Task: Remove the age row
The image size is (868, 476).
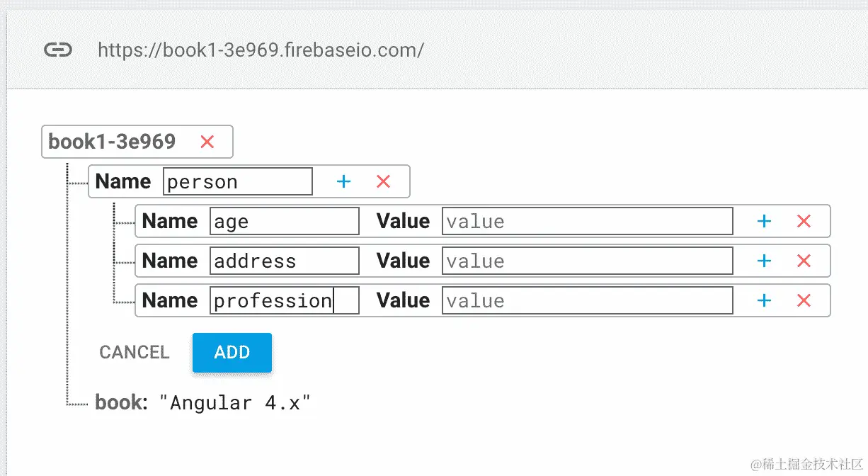Action: [804, 222]
